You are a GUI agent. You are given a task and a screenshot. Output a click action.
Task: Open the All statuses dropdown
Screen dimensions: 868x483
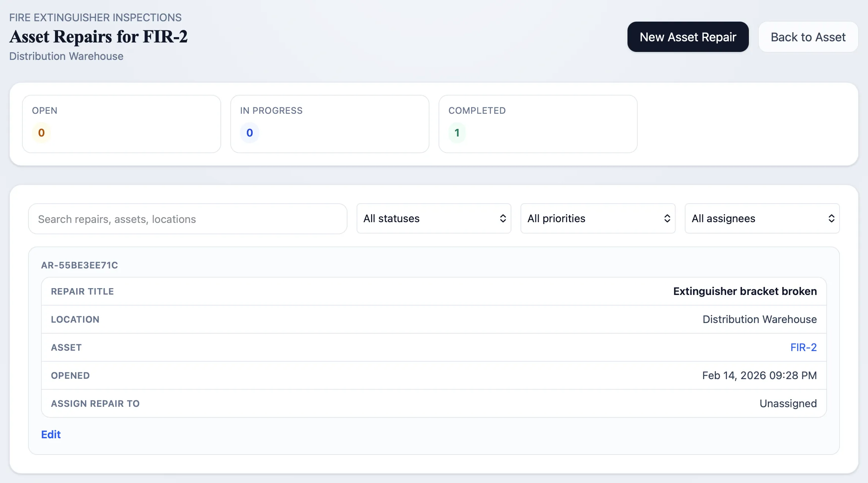coord(434,218)
